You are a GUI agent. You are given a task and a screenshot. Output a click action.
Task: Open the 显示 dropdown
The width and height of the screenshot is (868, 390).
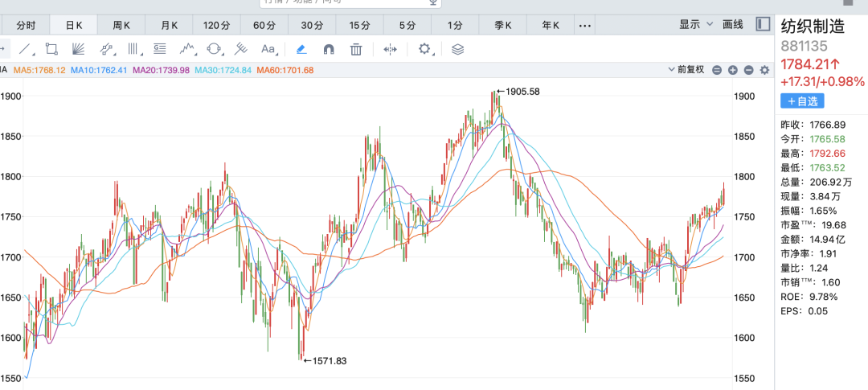point(696,24)
